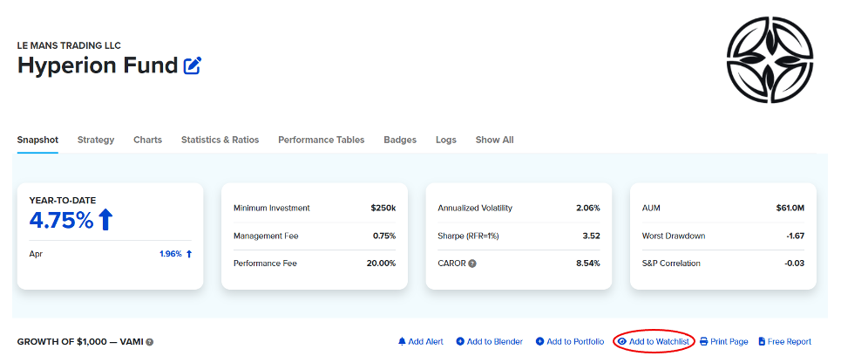Click the -1.67 worst drawdown value
This screenshot has height=363, width=868.
point(796,236)
